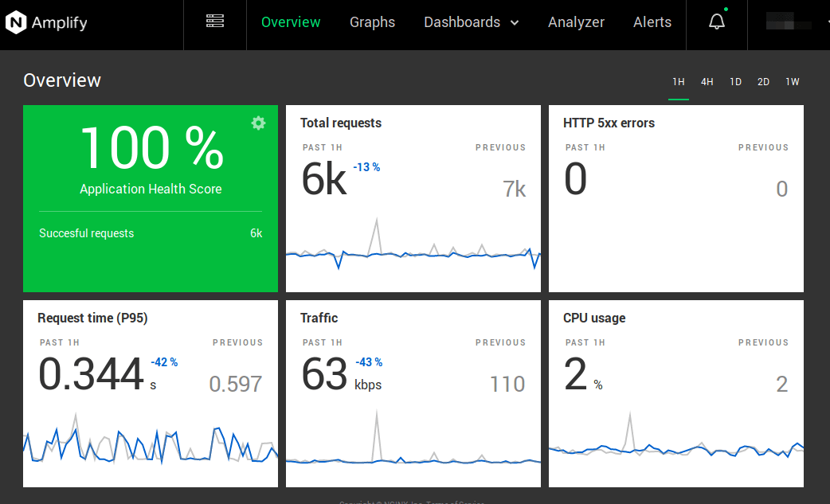Click the Total requests sparkline graph
The image size is (830, 504).
click(413, 251)
